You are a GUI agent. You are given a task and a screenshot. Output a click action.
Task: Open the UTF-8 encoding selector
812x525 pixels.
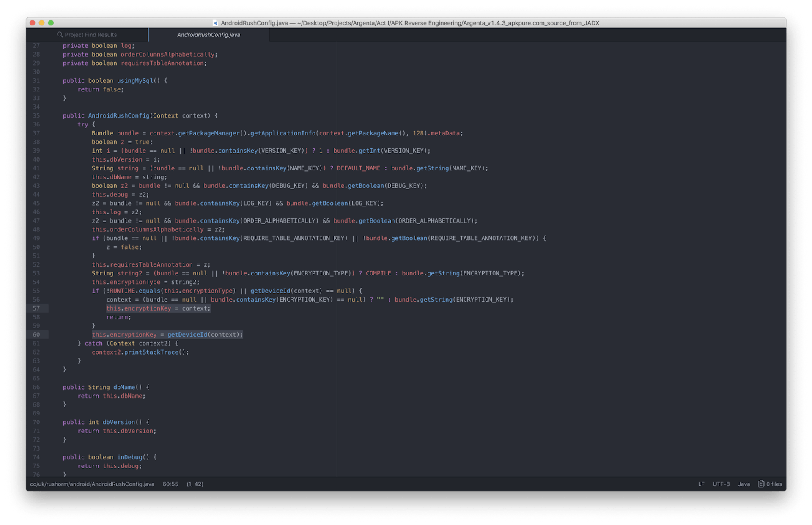click(x=721, y=484)
